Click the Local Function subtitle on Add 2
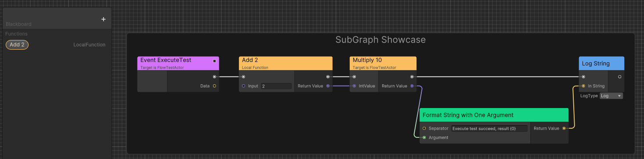644x159 pixels. pyautogui.click(x=255, y=68)
